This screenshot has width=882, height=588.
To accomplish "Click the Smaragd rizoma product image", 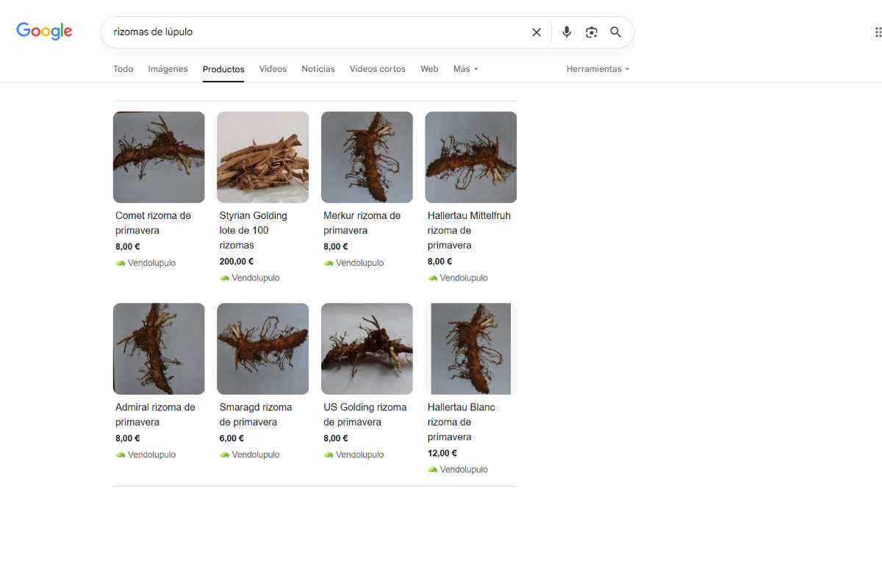I will tap(262, 349).
